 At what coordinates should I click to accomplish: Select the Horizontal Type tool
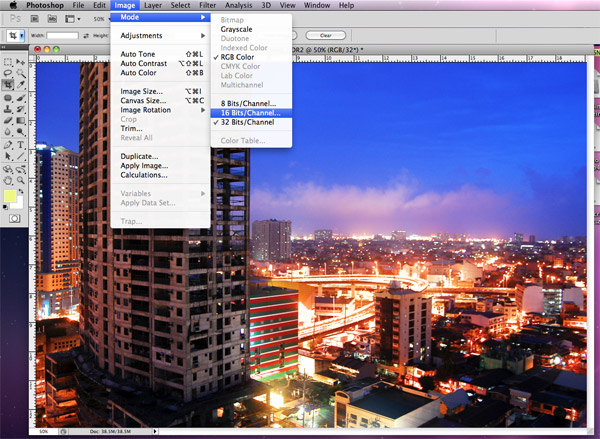tap(21, 145)
